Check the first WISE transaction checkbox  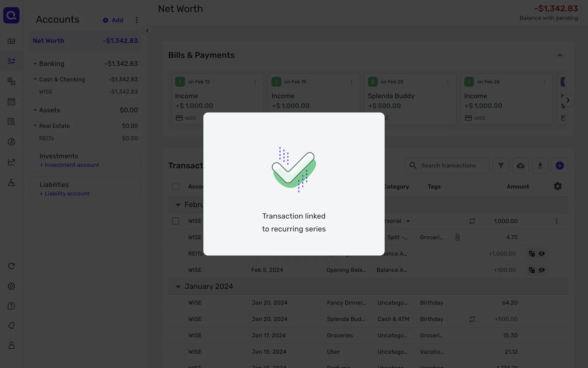pyautogui.click(x=175, y=221)
